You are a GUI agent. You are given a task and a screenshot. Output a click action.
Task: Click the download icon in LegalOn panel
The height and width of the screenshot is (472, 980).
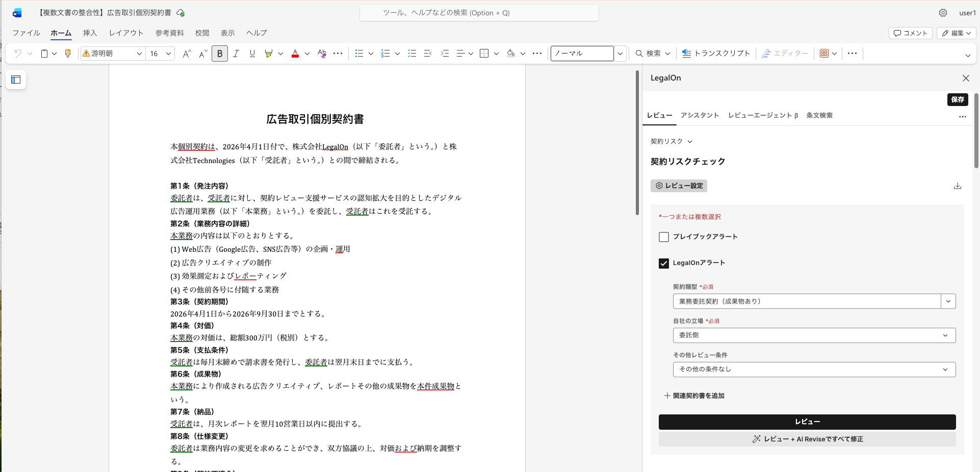tap(958, 186)
